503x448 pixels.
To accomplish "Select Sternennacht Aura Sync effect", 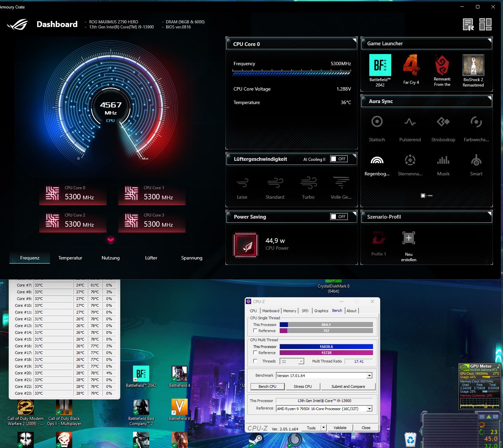I will [x=410, y=160].
